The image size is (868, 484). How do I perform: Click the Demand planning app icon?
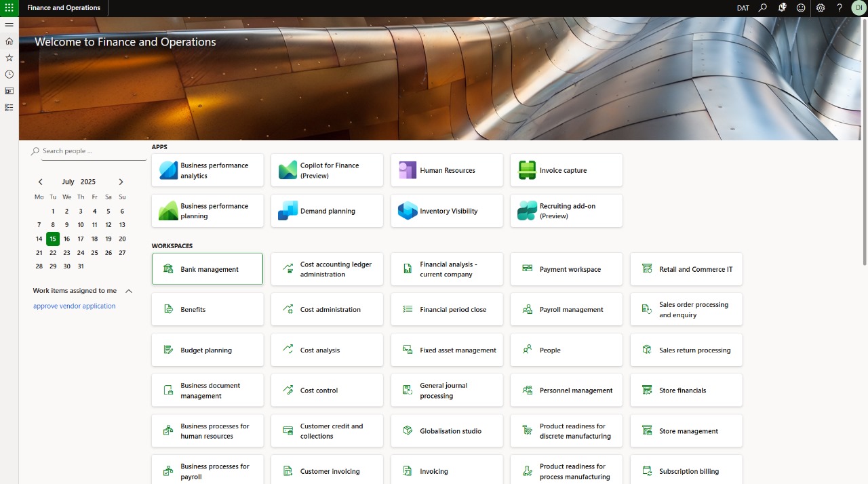point(288,211)
